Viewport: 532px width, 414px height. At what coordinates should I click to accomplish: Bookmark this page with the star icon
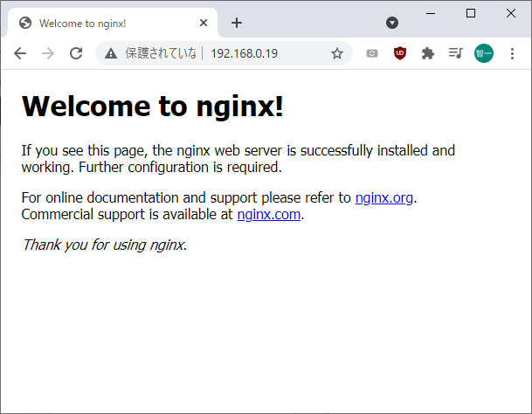click(x=337, y=53)
